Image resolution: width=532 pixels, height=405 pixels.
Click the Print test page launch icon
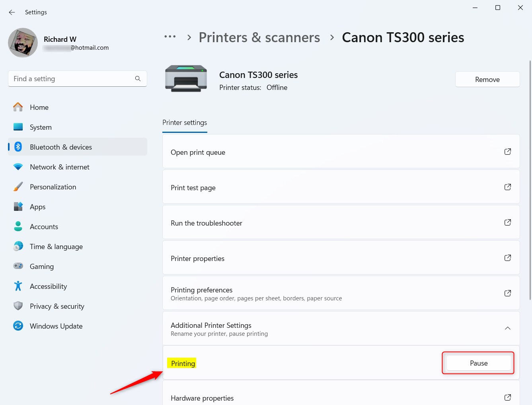(507, 187)
